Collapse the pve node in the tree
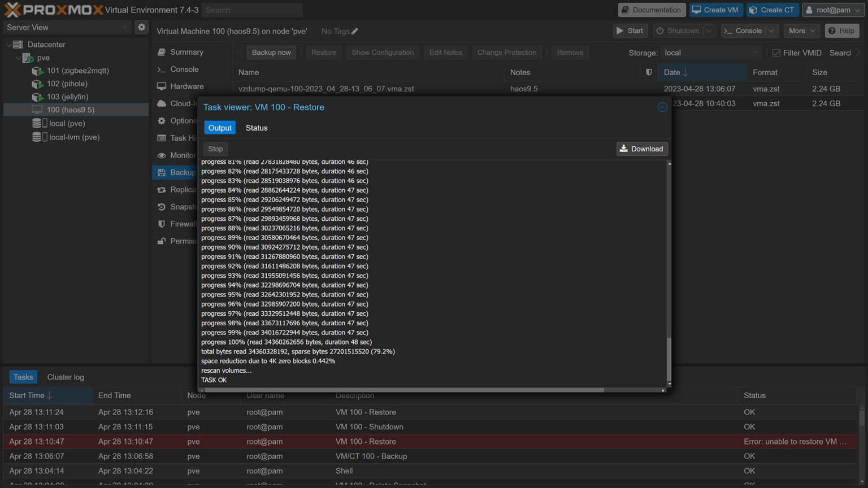 [18, 58]
